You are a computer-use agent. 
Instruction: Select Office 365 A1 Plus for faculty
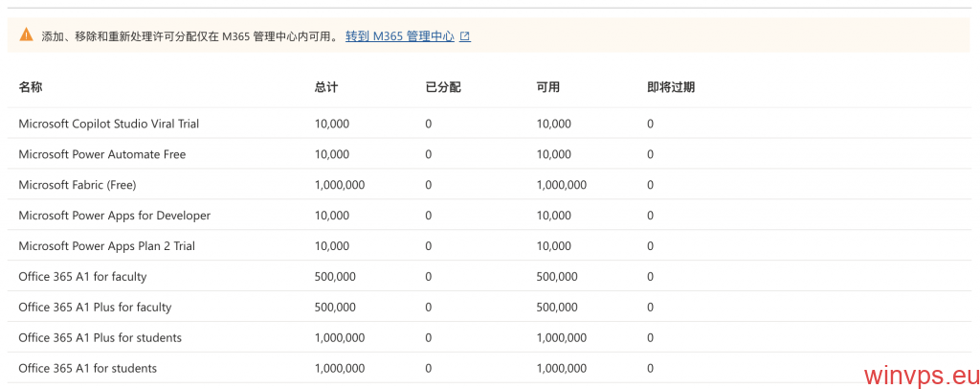[x=95, y=308]
